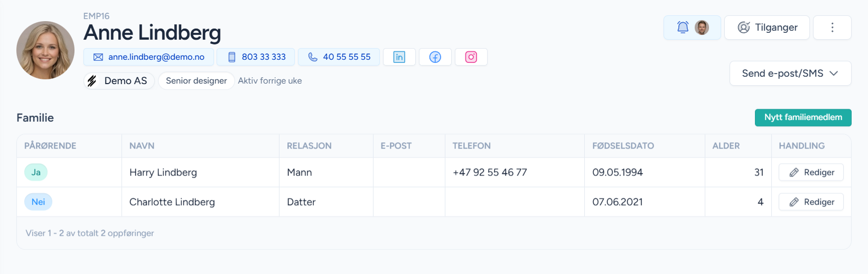Call phone number 40 55 55 55

click(339, 57)
